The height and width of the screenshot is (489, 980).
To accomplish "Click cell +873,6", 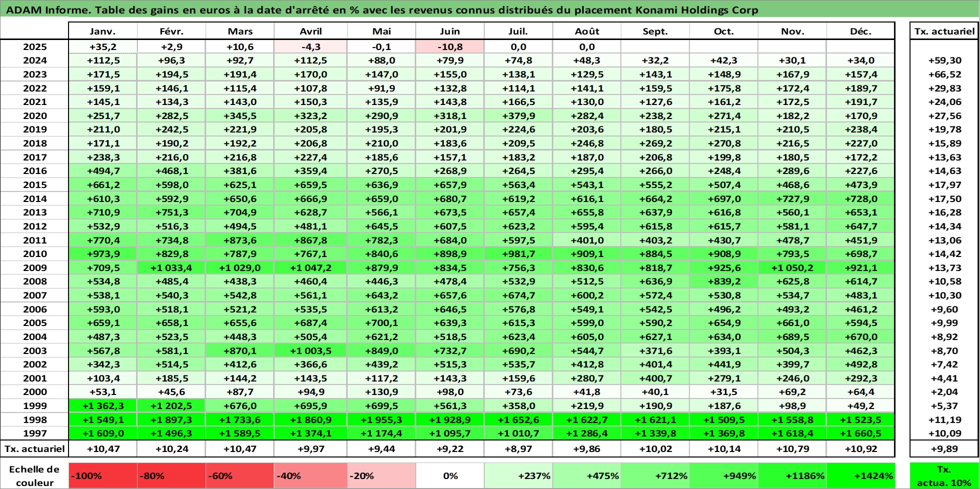I will click(240, 240).
